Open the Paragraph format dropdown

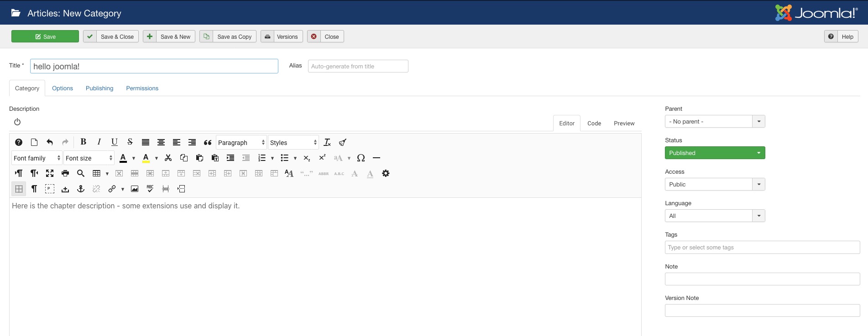click(241, 143)
